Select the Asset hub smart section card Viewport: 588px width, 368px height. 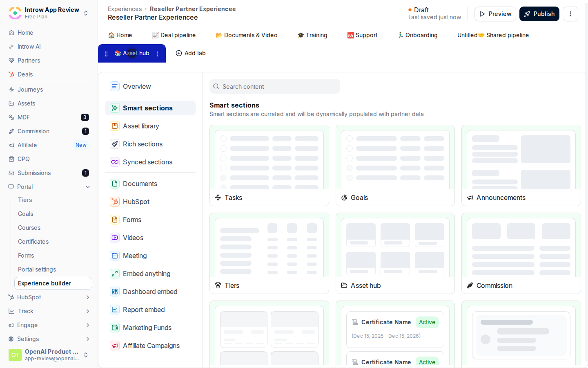pos(395,253)
